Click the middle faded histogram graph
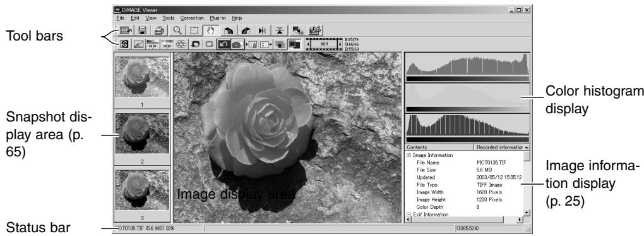Viewport: 644px width, 236px height. click(x=467, y=95)
